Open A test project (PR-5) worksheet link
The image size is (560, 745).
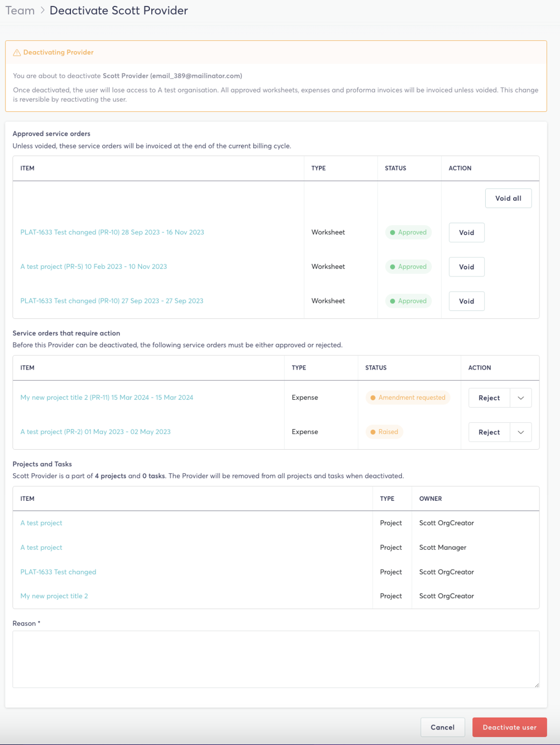94,267
